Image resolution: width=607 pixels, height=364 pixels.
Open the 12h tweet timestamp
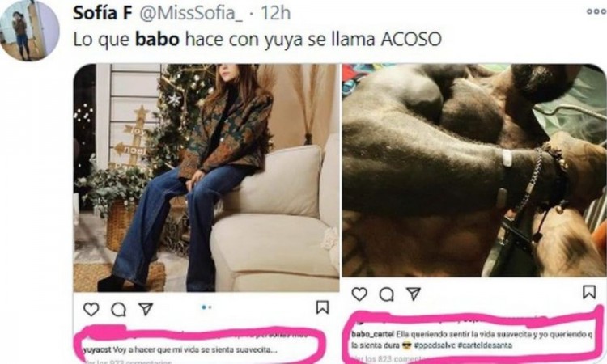click(x=276, y=13)
